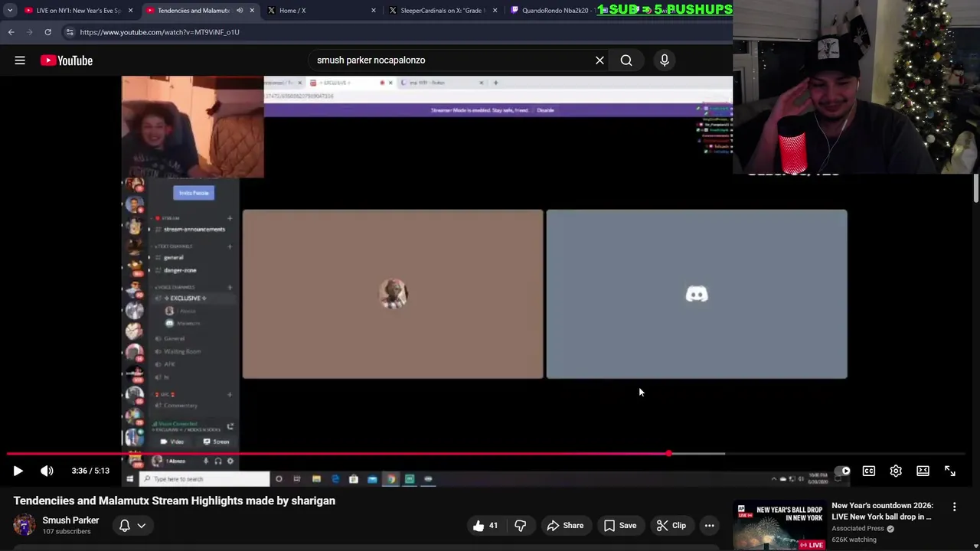Viewport: 980px width, 551px height.
Task: Go to YouTube home via logo
Action: tap(67, 60)
